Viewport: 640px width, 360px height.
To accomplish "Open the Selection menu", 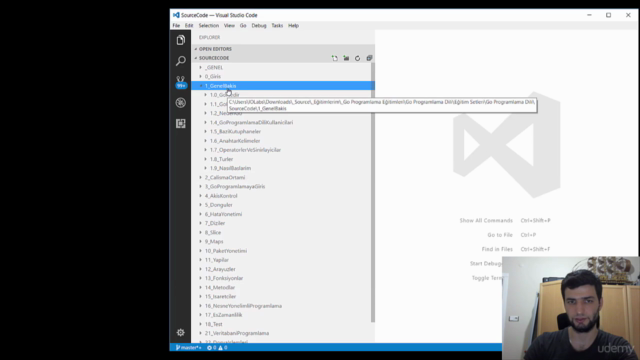I will (209, 25).
